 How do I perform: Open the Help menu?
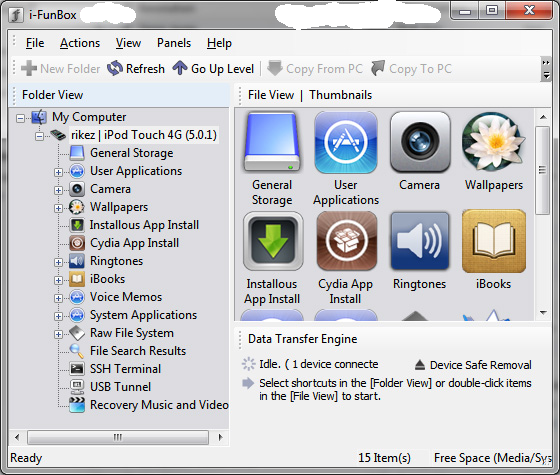coord(219,43)
